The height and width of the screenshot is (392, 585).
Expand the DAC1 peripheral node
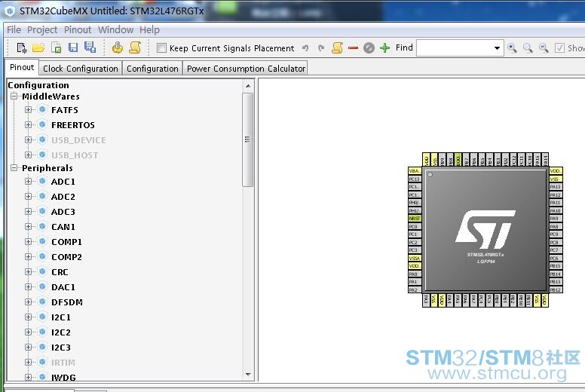[x=28, y=286]
